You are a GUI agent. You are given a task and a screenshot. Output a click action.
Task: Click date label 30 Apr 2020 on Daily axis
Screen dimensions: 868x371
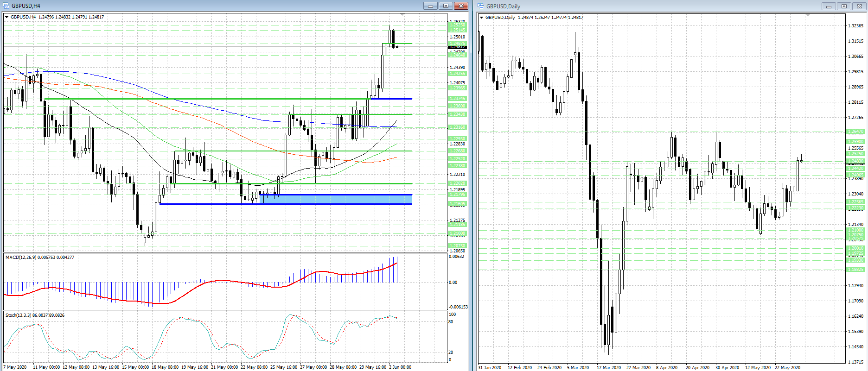pos(728,367)
